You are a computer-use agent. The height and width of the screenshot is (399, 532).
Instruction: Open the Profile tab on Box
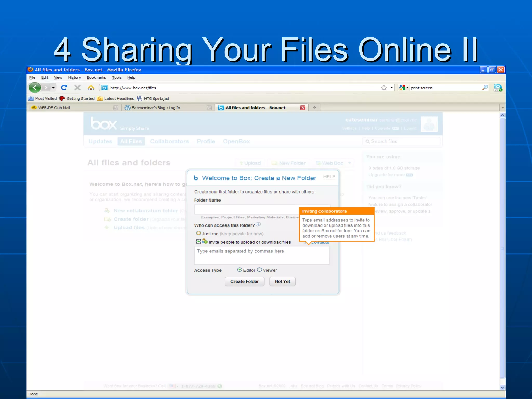pyautogui.click(x=206, y=141)
